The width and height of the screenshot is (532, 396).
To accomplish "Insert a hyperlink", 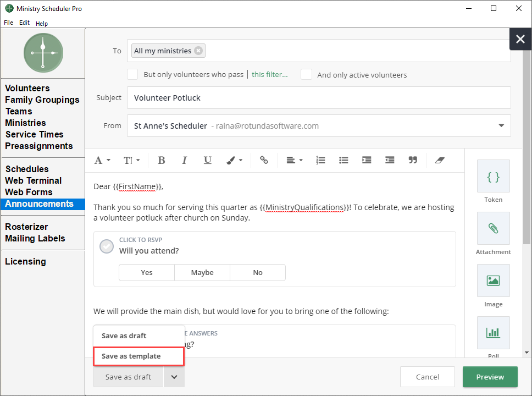I will point(264,160).
